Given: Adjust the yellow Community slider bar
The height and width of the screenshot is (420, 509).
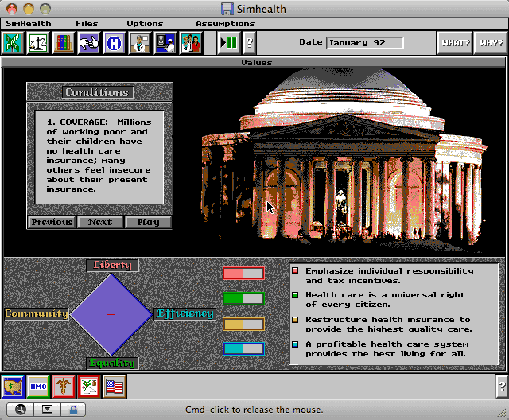Looking at the screenshot, I should [243, 324].
